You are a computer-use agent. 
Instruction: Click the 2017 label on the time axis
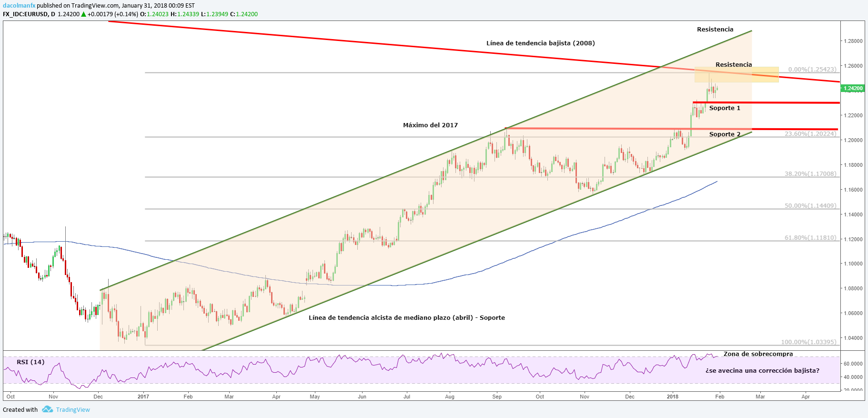click(x=143, y=397)
